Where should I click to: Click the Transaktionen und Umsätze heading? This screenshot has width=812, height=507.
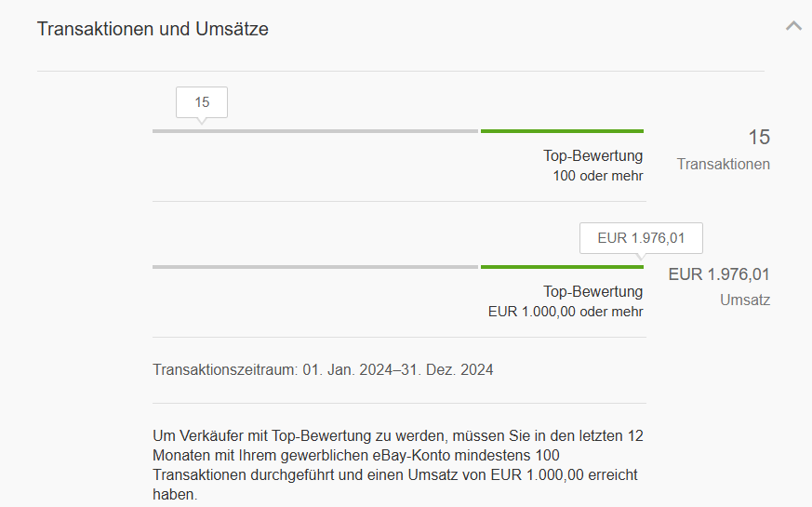coord(153,29)
